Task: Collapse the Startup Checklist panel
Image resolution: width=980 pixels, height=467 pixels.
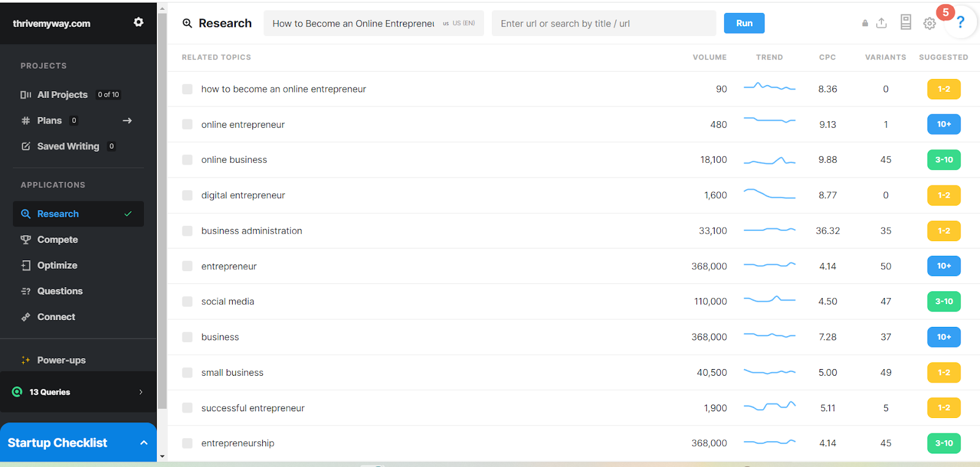Action: (x=144, y=443)
